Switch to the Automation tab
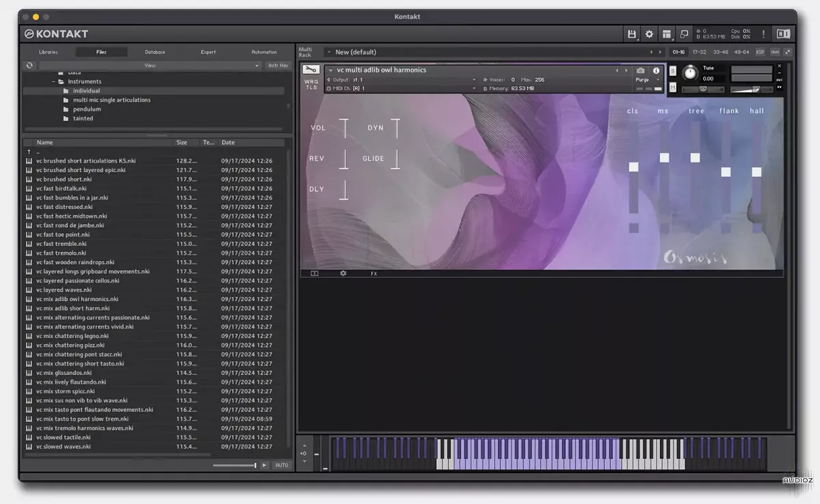820x504 pixels. tap(264, 52)
